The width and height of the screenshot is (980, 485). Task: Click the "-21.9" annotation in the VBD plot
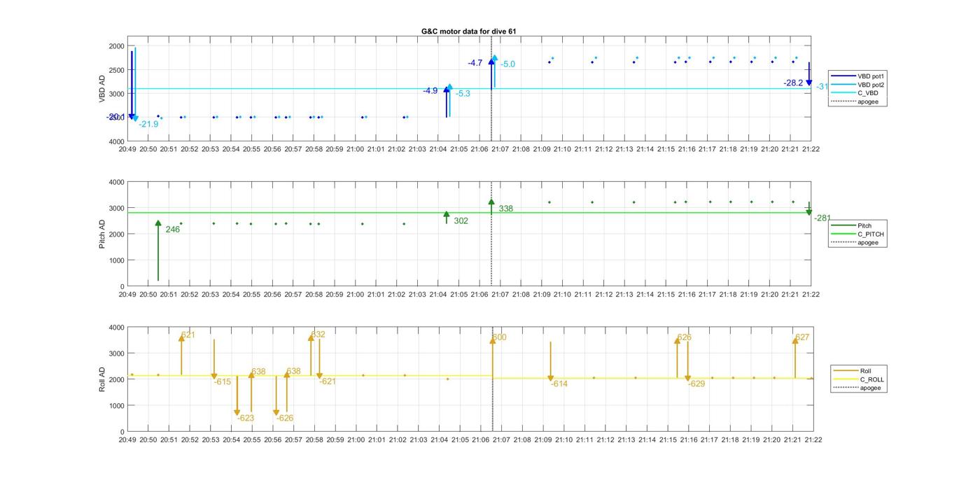coord(148,124)
